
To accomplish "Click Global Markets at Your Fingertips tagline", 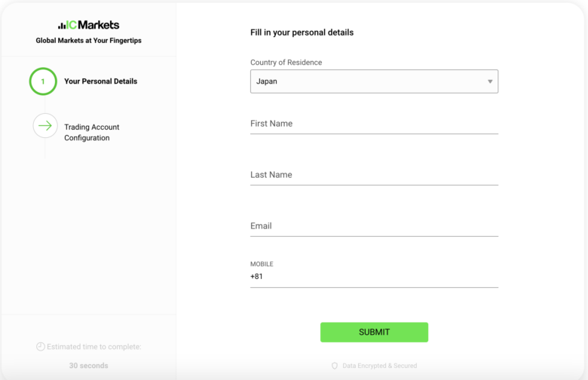I will pyautogui.click(x=88, y=41).
